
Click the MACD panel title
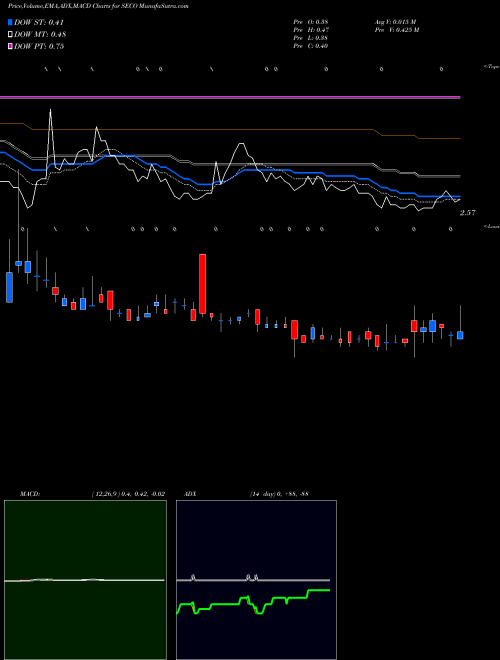30,494
